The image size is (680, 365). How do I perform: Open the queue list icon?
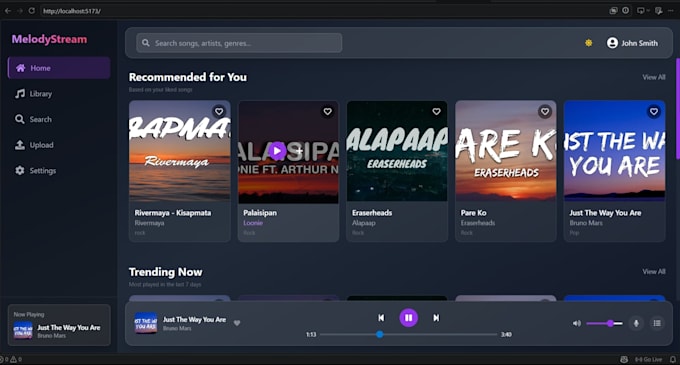[x=657, y=323]
